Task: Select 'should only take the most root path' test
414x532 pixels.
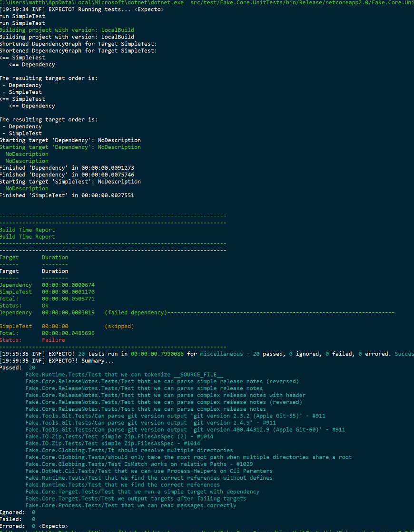Action: point(188,457)
